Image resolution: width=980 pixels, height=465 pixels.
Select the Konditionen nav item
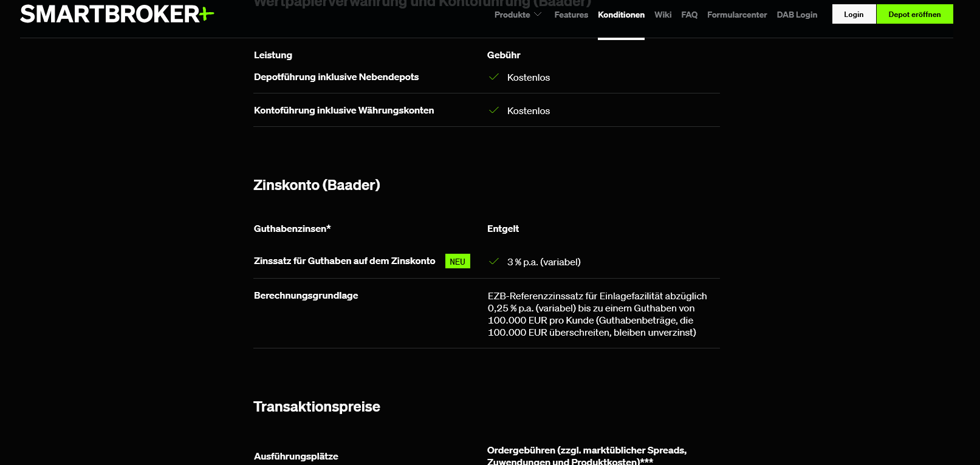pyautogui.click(x=621, y=15)
